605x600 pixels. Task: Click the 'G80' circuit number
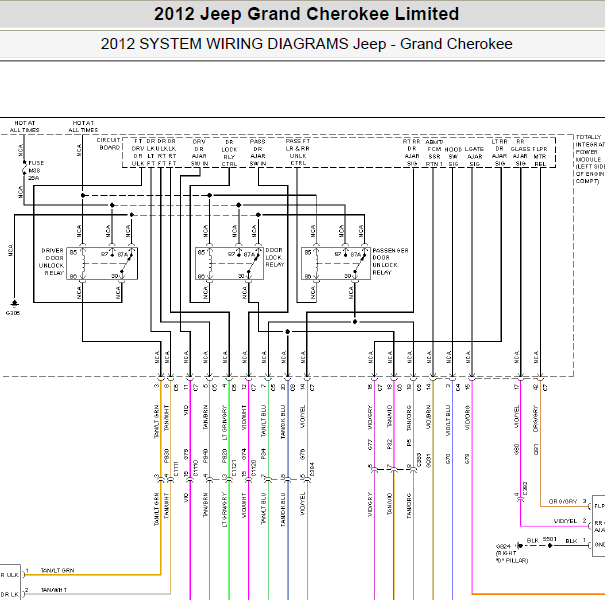pyautogui.click(x=516, y=450)
